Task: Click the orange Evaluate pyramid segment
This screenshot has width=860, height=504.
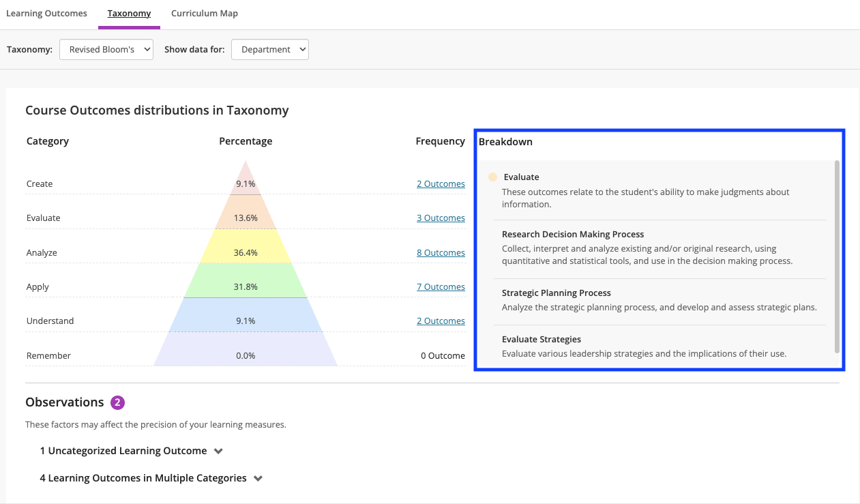Action: (x=246, y=212)
